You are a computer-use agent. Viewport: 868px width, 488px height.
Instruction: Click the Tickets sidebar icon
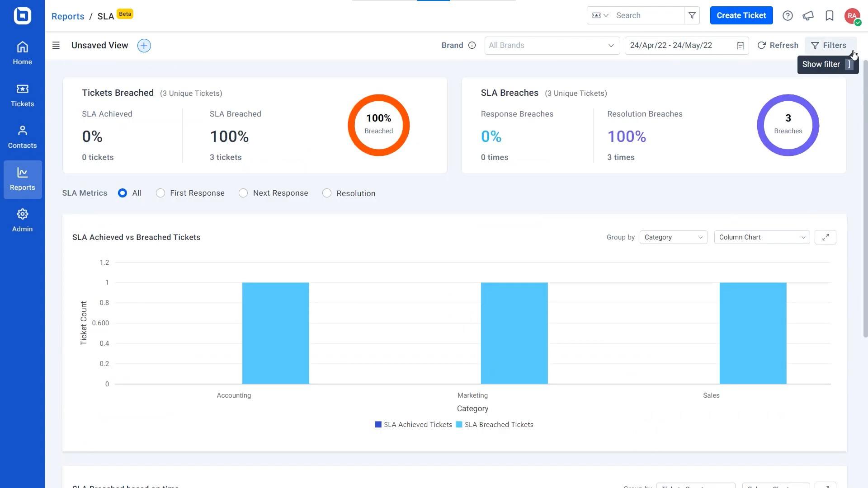(x=22, y=95)
